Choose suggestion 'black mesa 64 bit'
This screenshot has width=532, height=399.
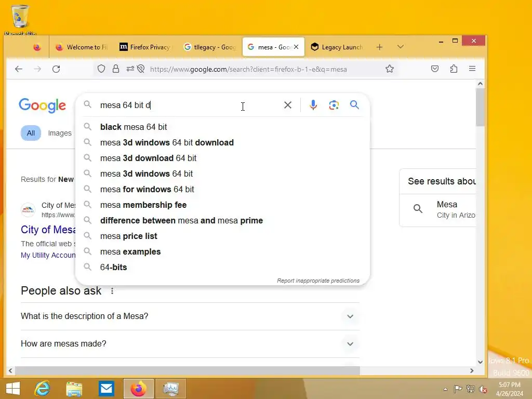click(222, 127)
